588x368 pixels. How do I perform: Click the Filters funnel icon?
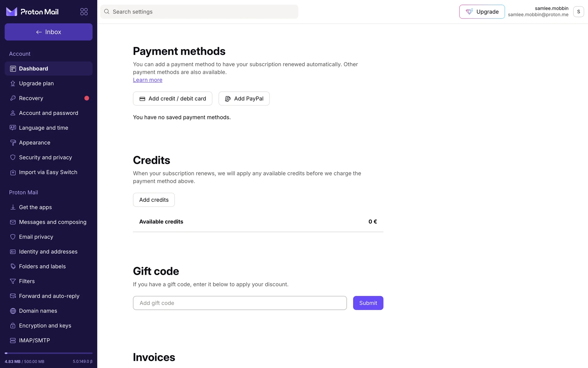point(13,281)
